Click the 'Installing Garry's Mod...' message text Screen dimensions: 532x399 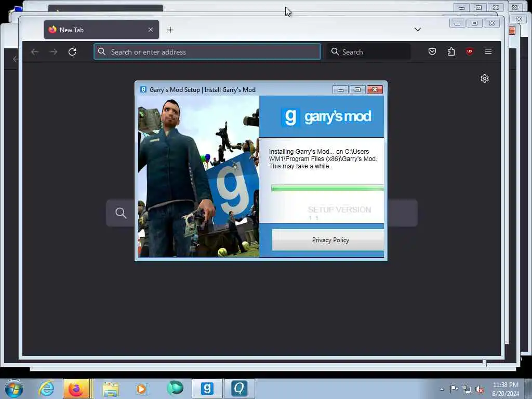pyautogui.click(x=323, y=159)
